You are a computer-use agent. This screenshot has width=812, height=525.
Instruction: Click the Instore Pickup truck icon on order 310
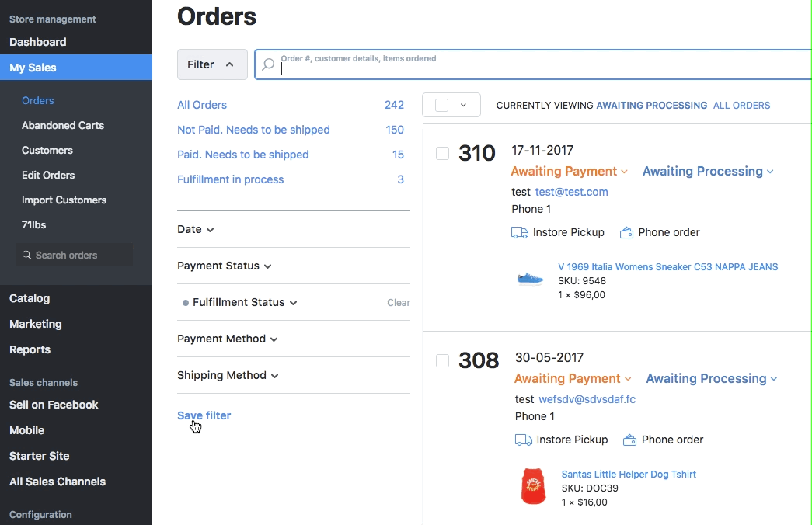click(519, 232)
